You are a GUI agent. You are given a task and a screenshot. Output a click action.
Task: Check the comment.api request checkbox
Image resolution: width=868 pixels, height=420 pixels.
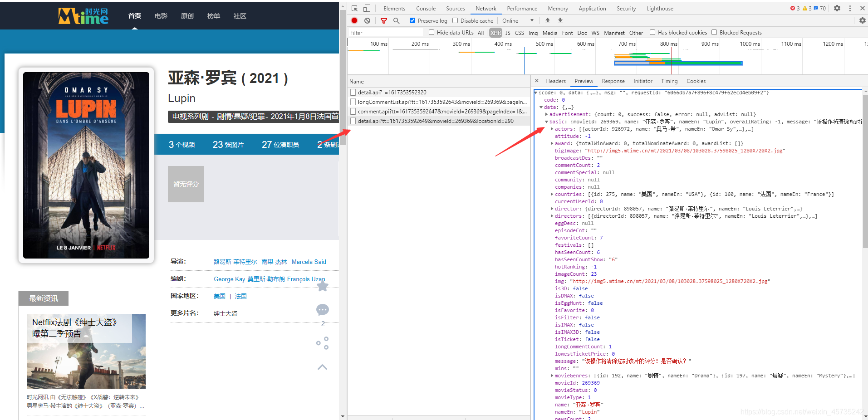pyautogui.click(x=353, y=111)
